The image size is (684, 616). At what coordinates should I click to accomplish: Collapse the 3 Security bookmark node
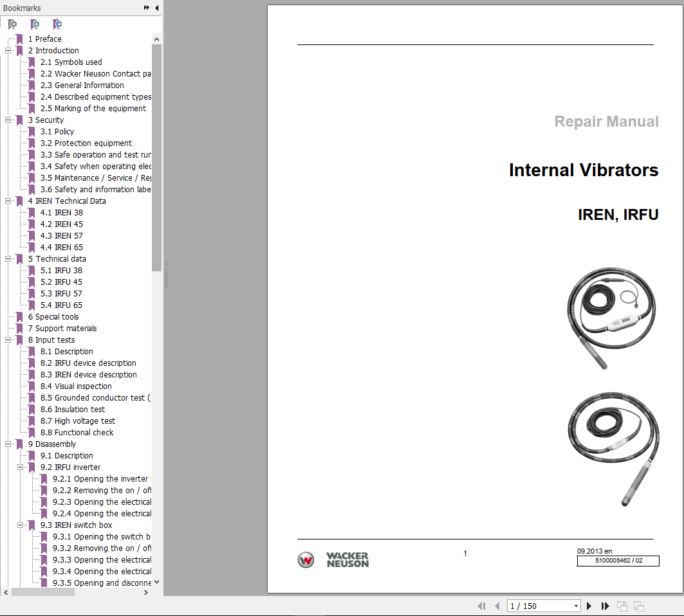pos(8,120)
